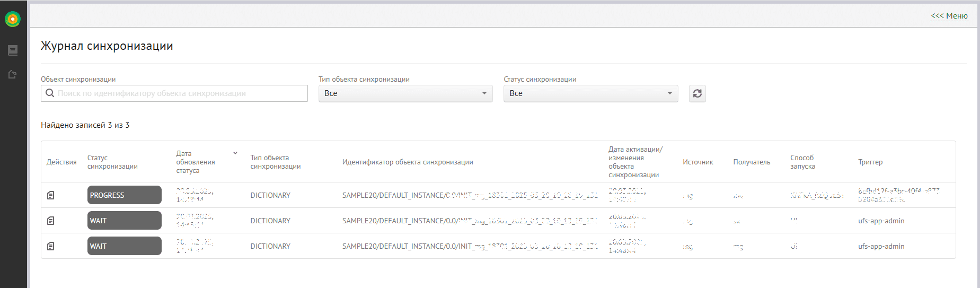
Task: Click the PROGRESS status badge
Action: [x=124, y=195]
